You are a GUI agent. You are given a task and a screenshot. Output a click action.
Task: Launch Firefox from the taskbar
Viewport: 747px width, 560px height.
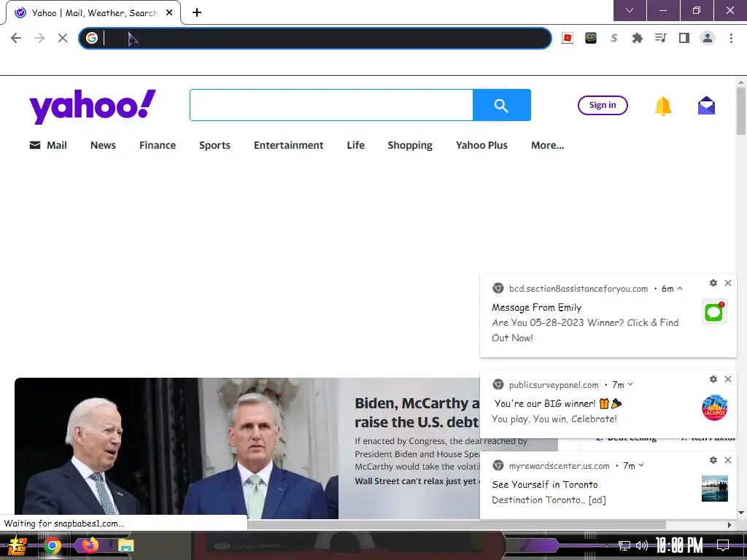[90, 545]
